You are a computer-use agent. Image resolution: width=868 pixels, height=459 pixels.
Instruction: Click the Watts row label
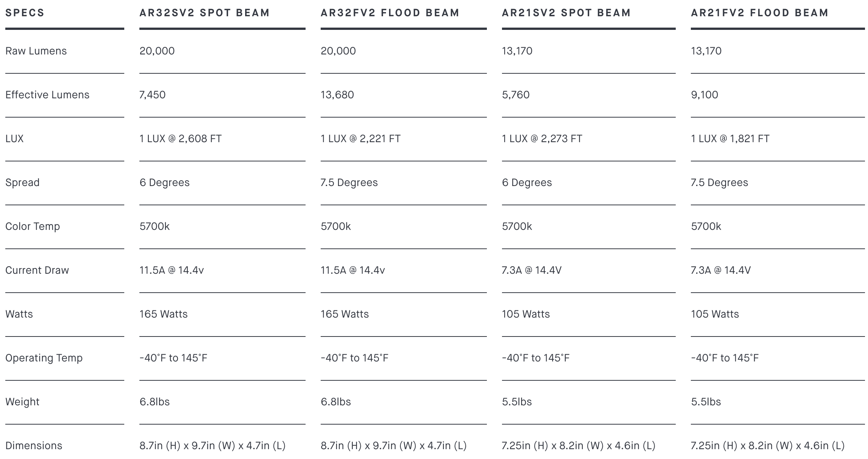tap(19, 314)
